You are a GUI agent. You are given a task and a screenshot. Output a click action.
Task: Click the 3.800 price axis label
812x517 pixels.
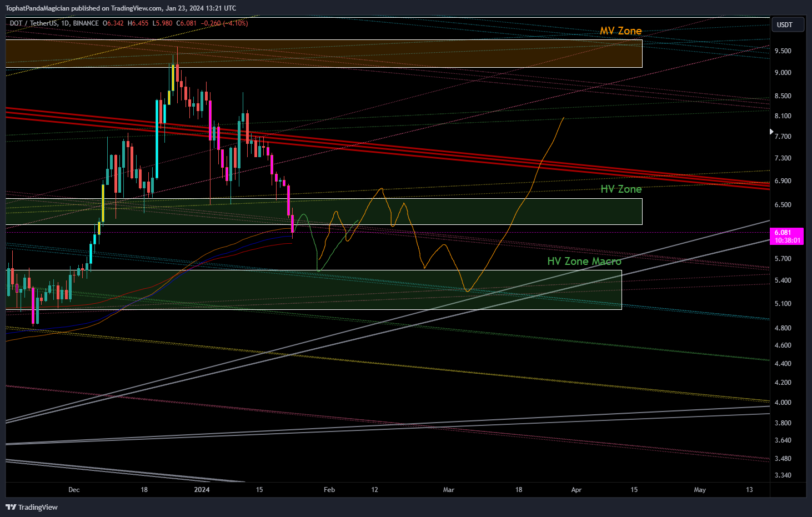[x=783, y=423]
